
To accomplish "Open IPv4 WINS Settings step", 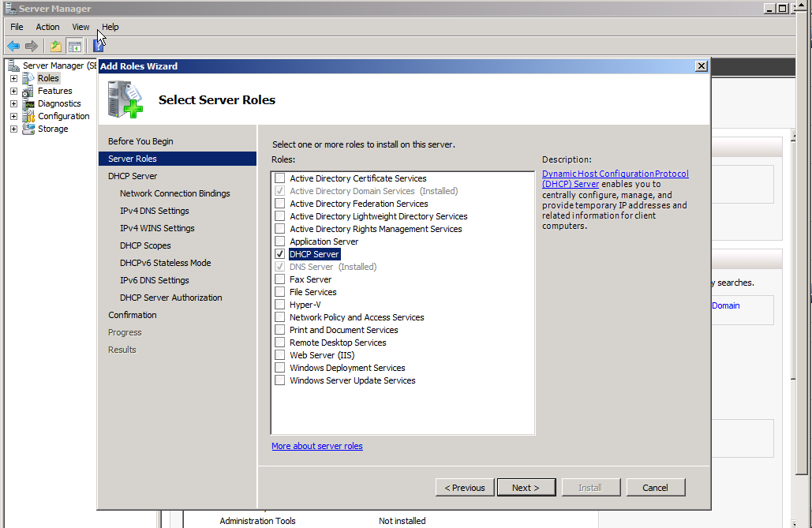I will (157, 228).
